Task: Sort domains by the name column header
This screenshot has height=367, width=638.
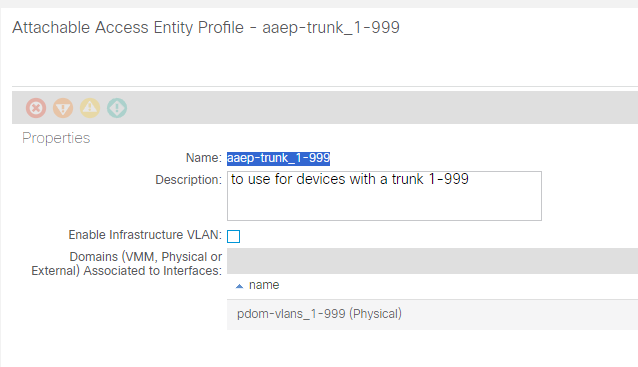Action: pyautogui.click(x=264, y=285)
